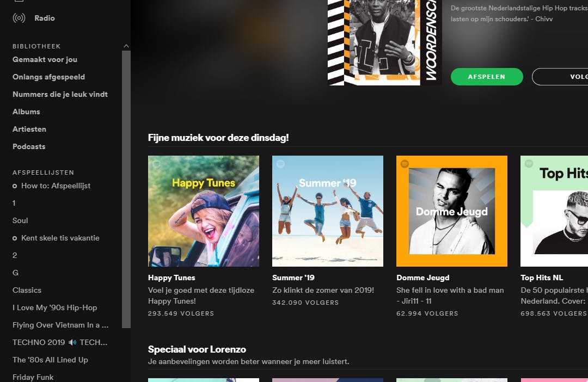Open Flying Over Vietnam In a... playlist

click(60, 325)
